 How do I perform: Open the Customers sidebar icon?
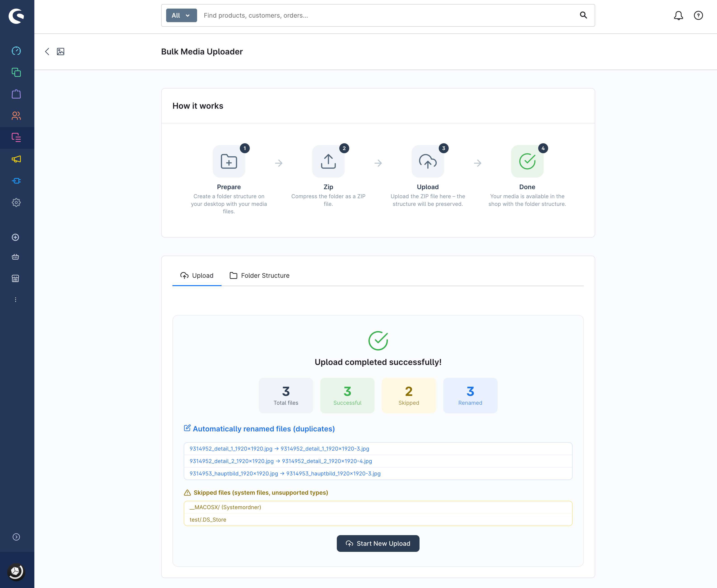point(16,116)
